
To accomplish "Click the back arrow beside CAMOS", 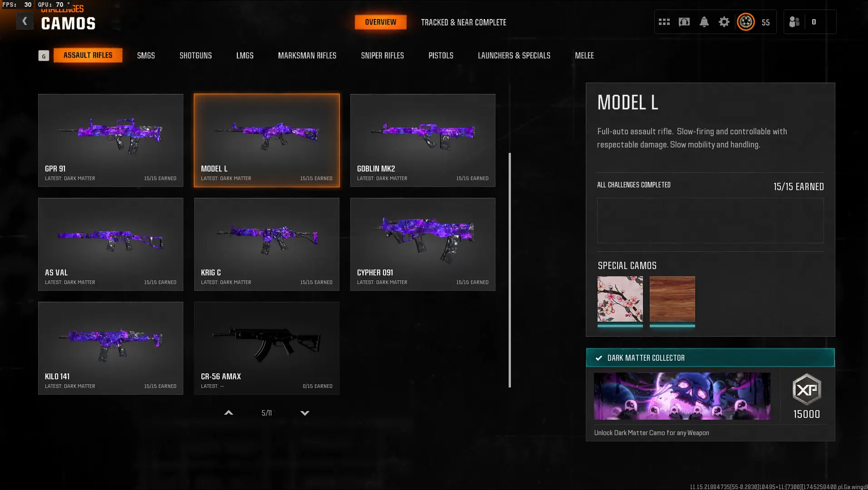I will pos(25,21).
